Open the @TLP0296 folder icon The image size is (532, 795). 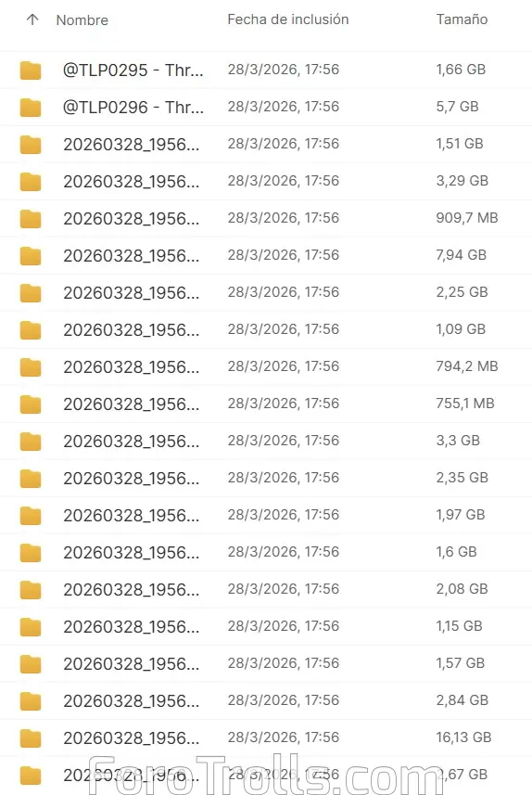pyautogui.click(x=31, y=108)
